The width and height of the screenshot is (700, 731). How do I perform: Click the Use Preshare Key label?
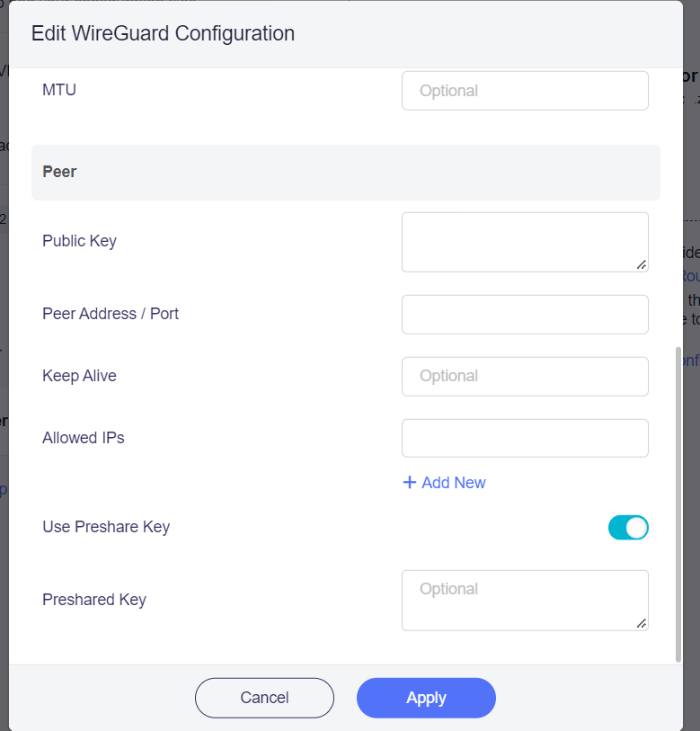point(106,527)
